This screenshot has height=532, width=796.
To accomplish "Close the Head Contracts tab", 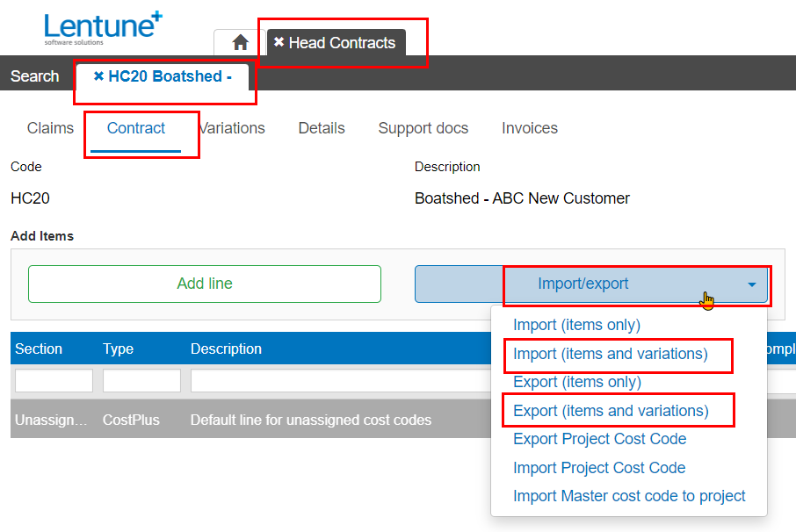I will pos(279,42).
